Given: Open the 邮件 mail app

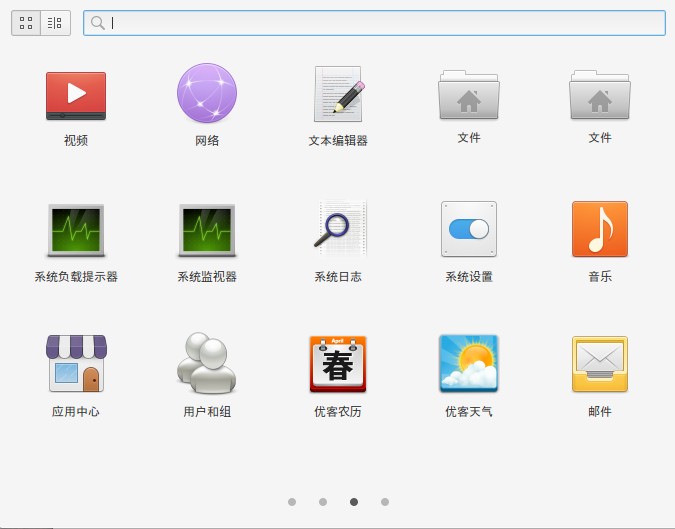Looking at the screenshot, I should click(600, 364).
